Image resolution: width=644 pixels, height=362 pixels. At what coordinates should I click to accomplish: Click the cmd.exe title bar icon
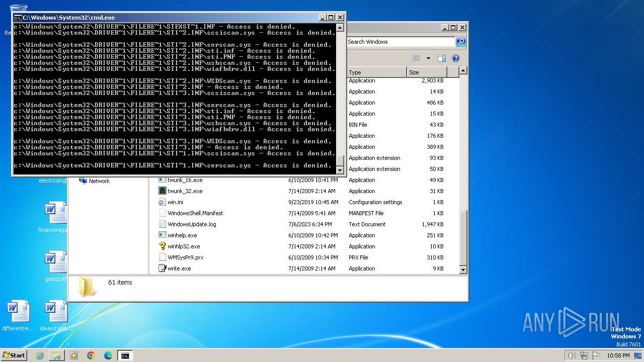(x=18, y=18)
